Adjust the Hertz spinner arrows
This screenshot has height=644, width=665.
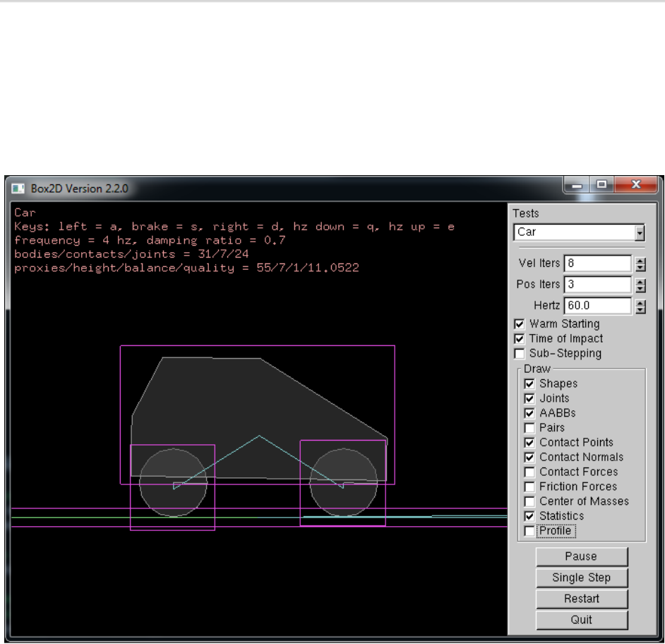point(641,306)
